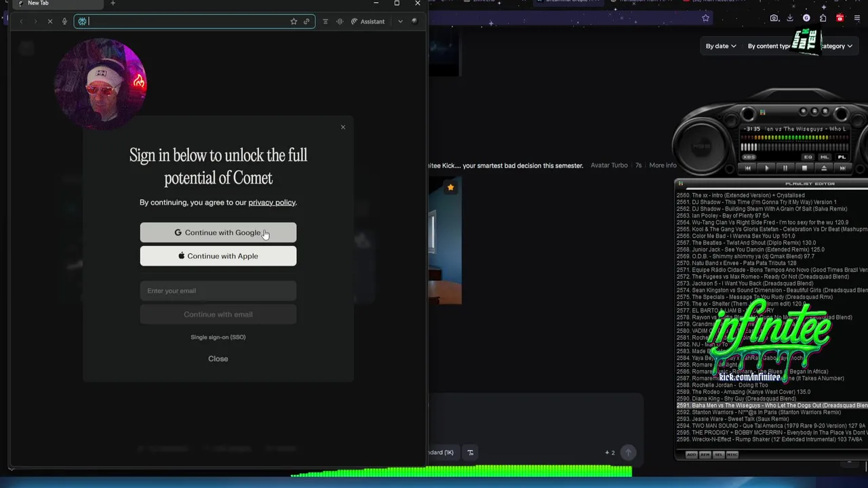Screen dimensions: 868x488
Task: Open the privacy policy link
Action: coord(272,203)
